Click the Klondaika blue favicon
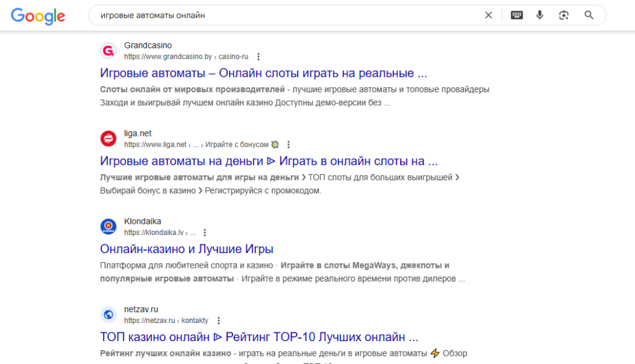 coord(108,226)
